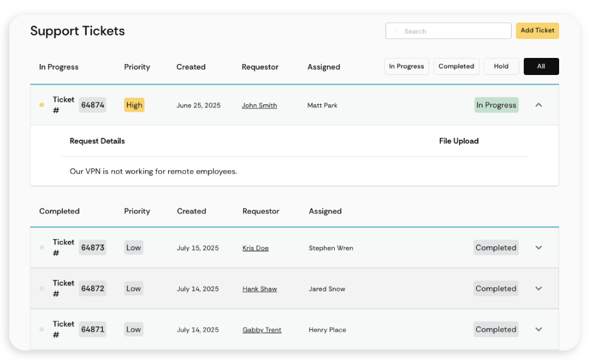The image size is (589, 364).
Task: Open requestor Gabby Trent link
Action: point(262,330)
